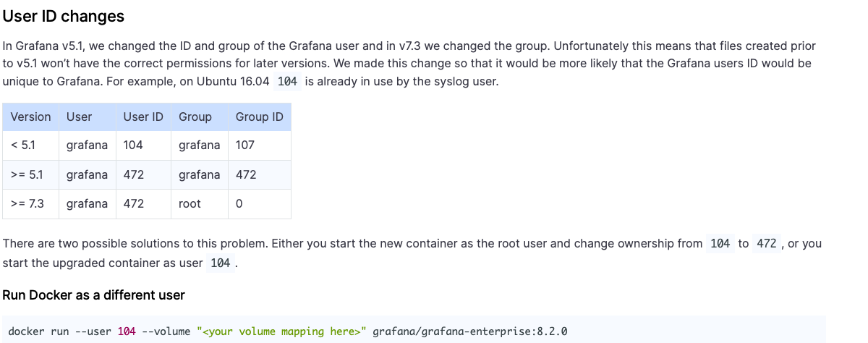Click the group ID 0 cell
Image resolution: width=868 pixels, height=343 pixels.
click(260, 204)
